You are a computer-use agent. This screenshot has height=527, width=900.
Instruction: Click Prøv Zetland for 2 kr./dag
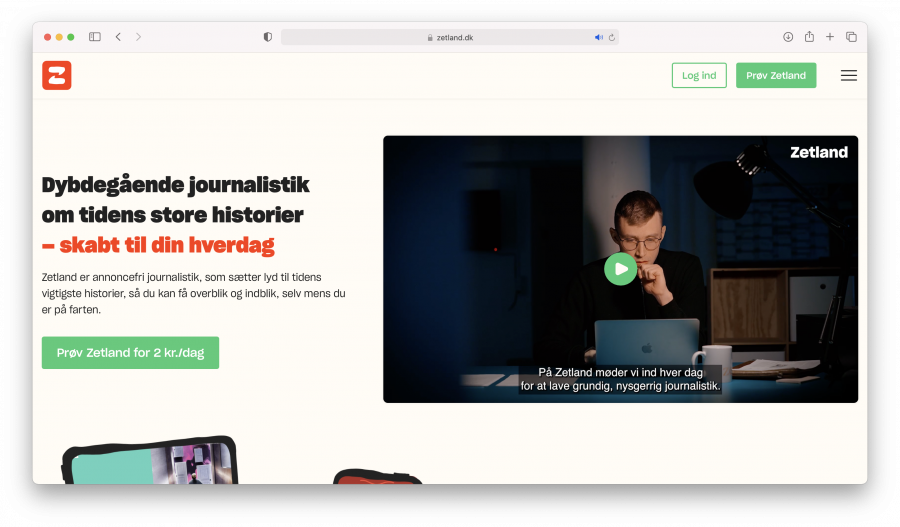tap(130, 353)
